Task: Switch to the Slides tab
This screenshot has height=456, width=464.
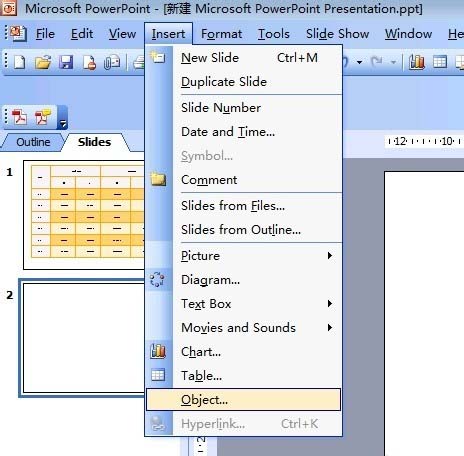Action: coord(95,142)
